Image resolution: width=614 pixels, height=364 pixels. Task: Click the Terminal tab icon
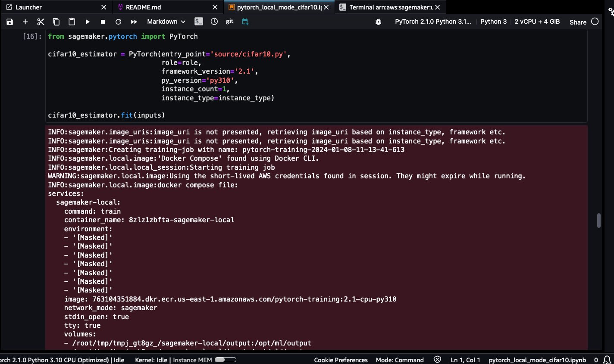343,7
